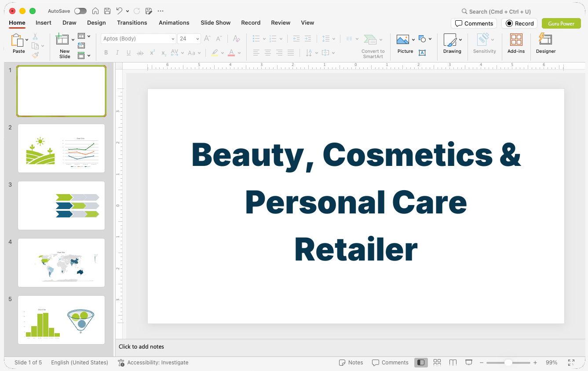The width and height of the screenshot is (588, 371).
Task: Toggle Normal view button in status bar
Action: (x=421, y=363)
